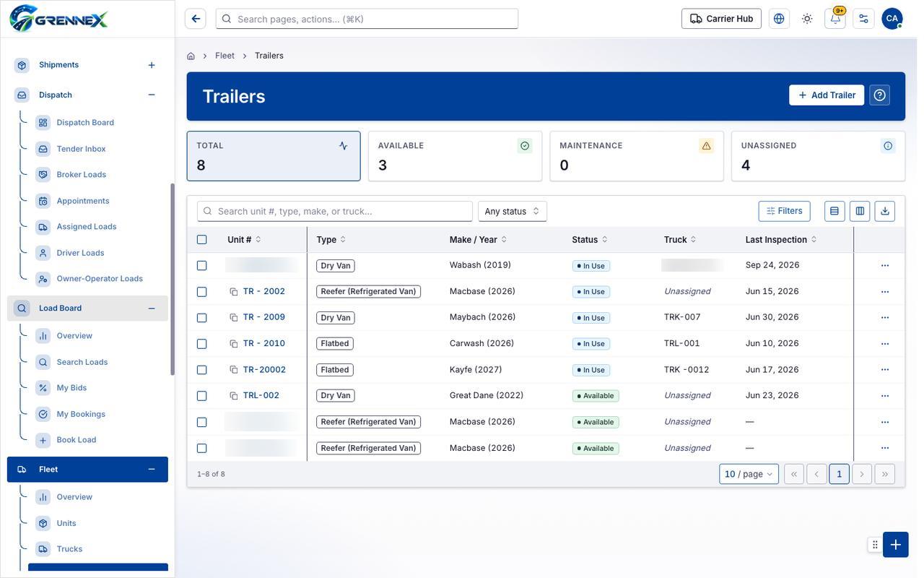Click the Fleet breadcrumb link
Screen dimensions: 924x578
(x=225, y=56)
